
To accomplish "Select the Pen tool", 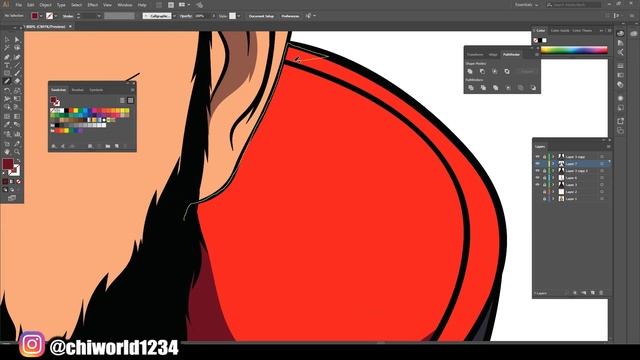I will (x=7, y=57).
